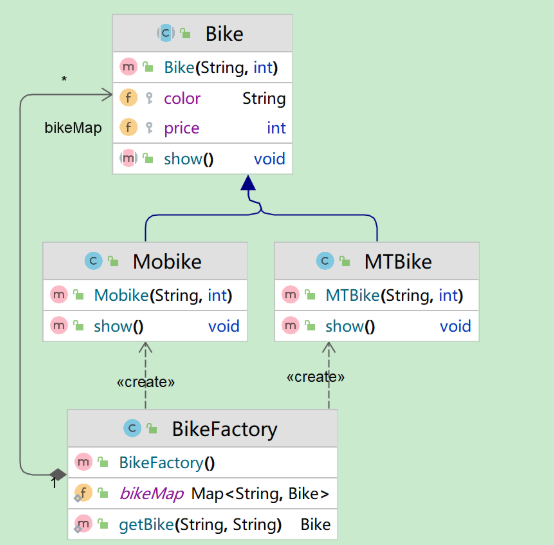Select the price field name
The width and height of the screenshot is (554, 545).
tap(182, 128)
